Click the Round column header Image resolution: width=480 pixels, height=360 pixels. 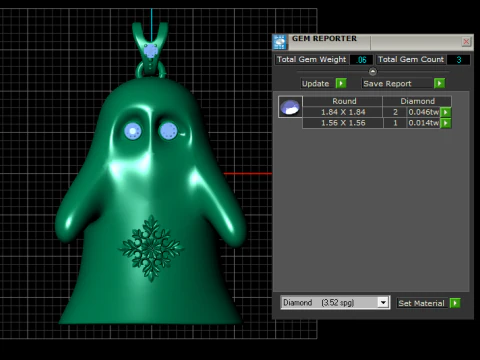(343, 101)
